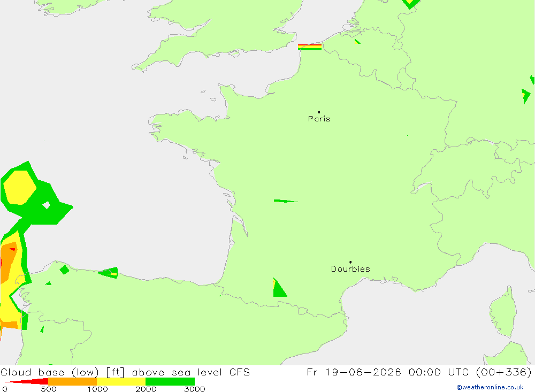The height and width of the screenshot is (392, 535).
Task: Click the yellow 1000-2000 ft legend swatch
Action: (121, 381)
